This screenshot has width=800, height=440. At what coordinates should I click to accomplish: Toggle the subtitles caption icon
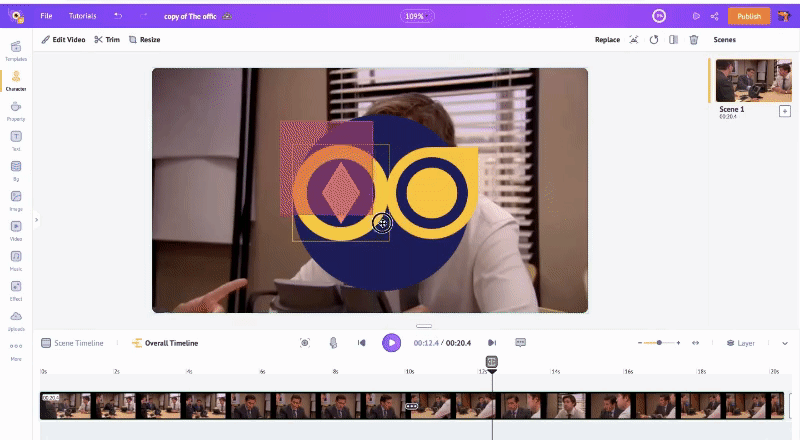pos(520,343)
